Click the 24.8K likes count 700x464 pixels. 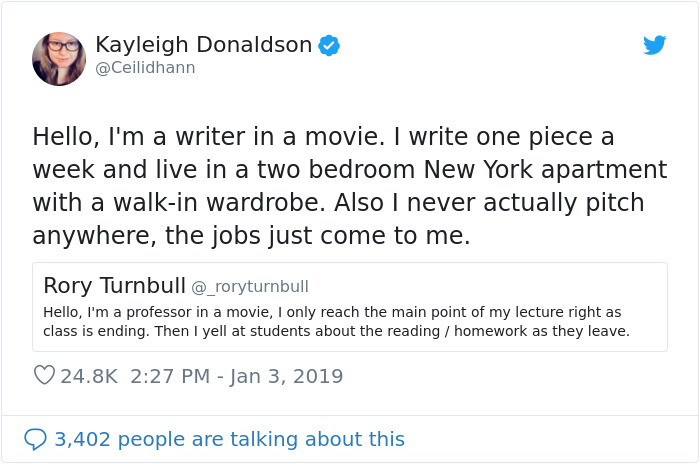pos(89,376)
